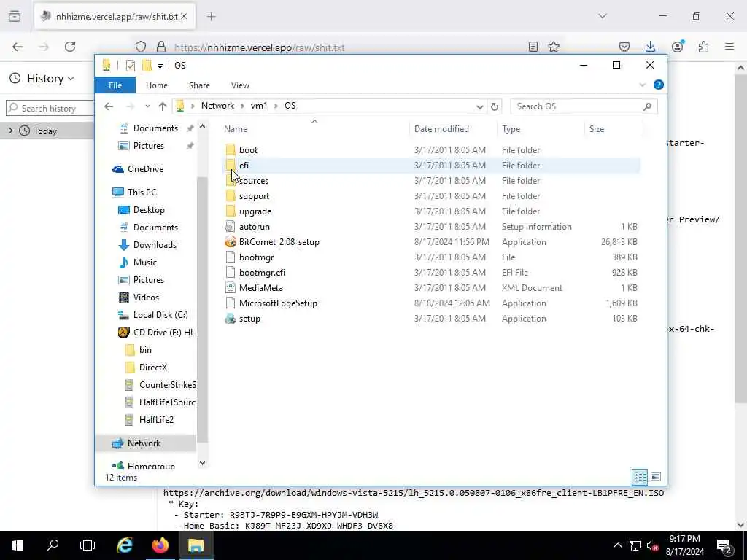Open Firefox list all tabs dropdown
The height and width of the screenshot is (560, 747).
pos(603,16)
